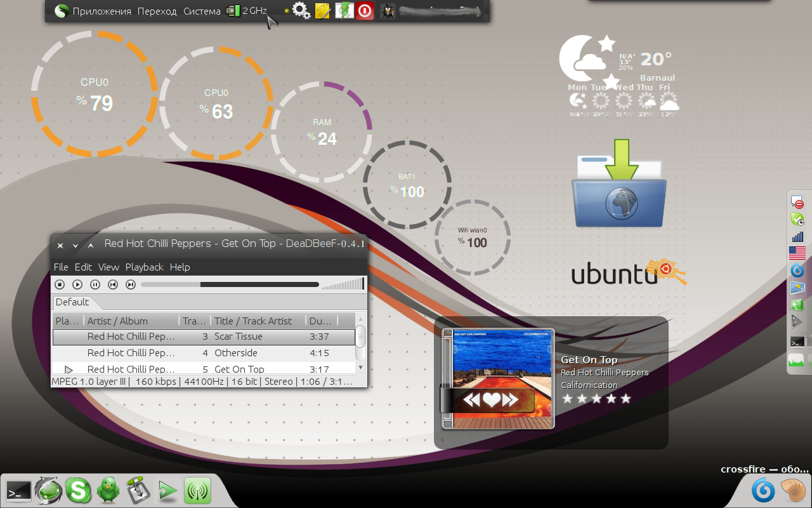812x508 pixels.
Task: Open the green globe browser dock icon
Action: (49, 490)
